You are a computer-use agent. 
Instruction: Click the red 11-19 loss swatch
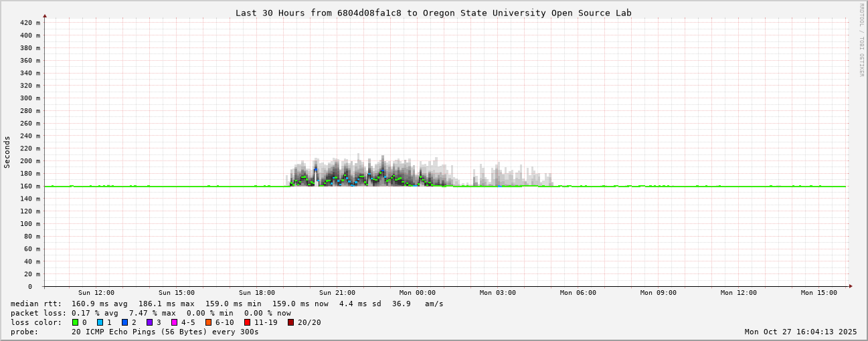(x=247, y=322)
